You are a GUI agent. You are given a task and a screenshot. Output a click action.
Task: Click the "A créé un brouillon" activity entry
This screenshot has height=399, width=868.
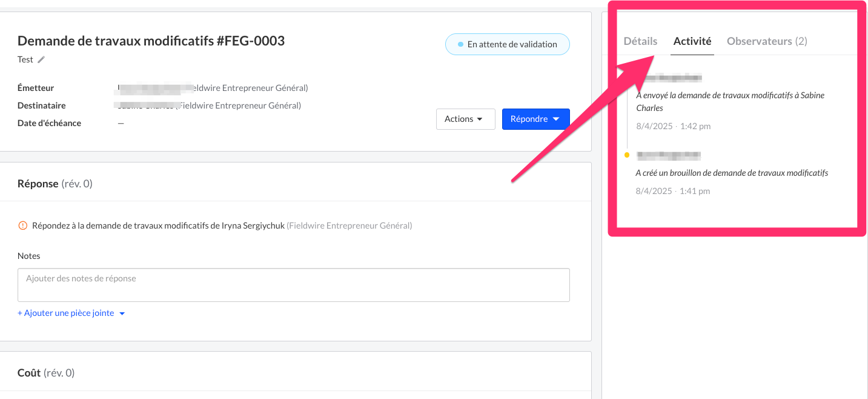click(x=731, y=173)
